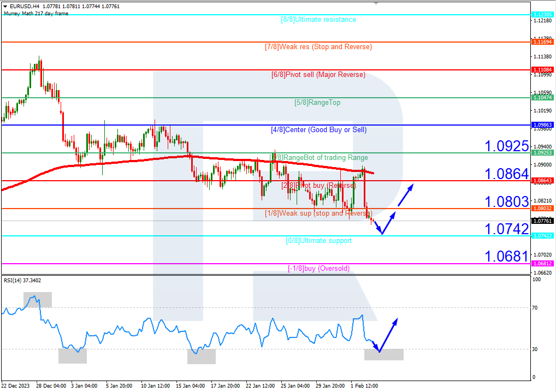This screenshot has width=556, height=392.
Task: Select the [0/8]Ultimate support label
Action: point(318,241)
